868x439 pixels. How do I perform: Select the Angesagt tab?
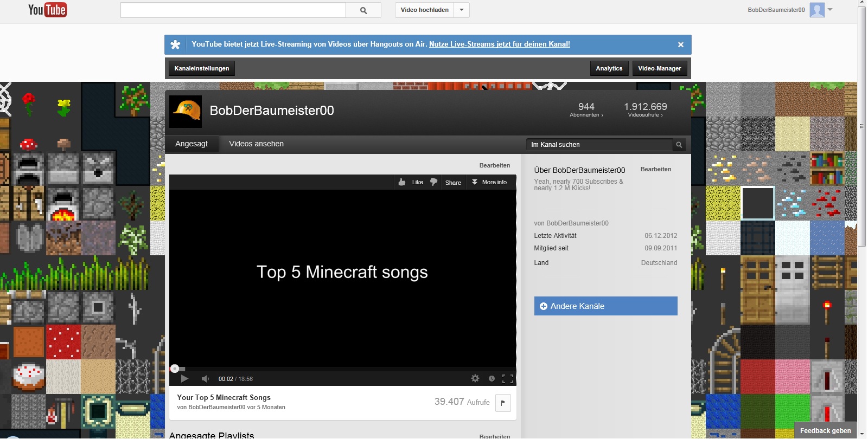(192, 144)
